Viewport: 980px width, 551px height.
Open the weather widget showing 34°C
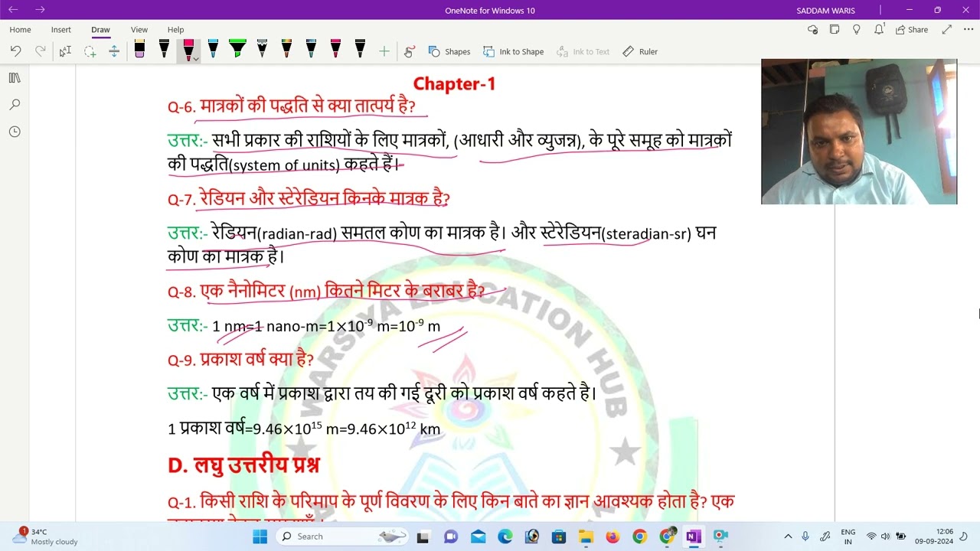tap(46, 536)
